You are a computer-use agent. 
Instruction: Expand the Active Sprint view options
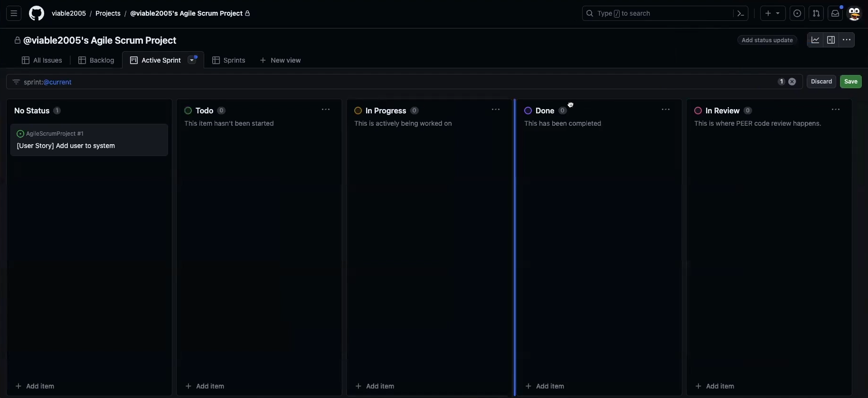pyautogui.click(x=192, y=60)
